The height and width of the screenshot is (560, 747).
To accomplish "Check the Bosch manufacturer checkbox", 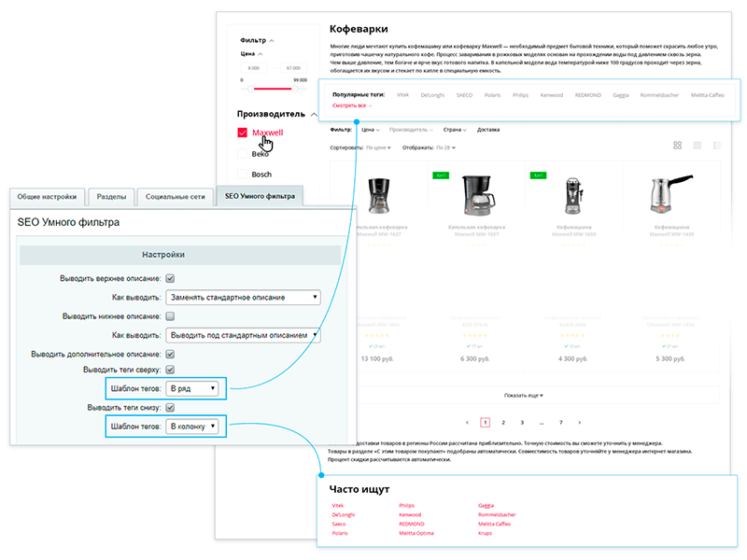I will [x=242, y=174].
